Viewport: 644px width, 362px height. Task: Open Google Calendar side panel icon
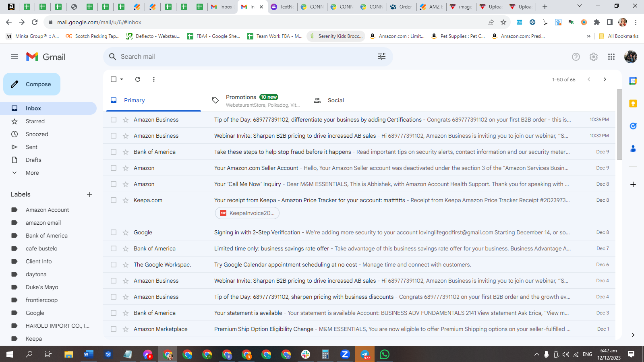point(633,81)
